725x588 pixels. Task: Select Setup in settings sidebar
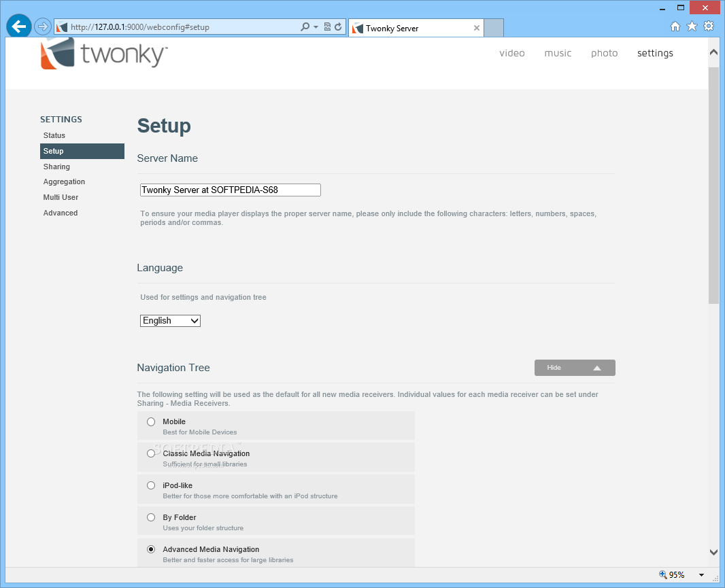[x=82, y=151]
